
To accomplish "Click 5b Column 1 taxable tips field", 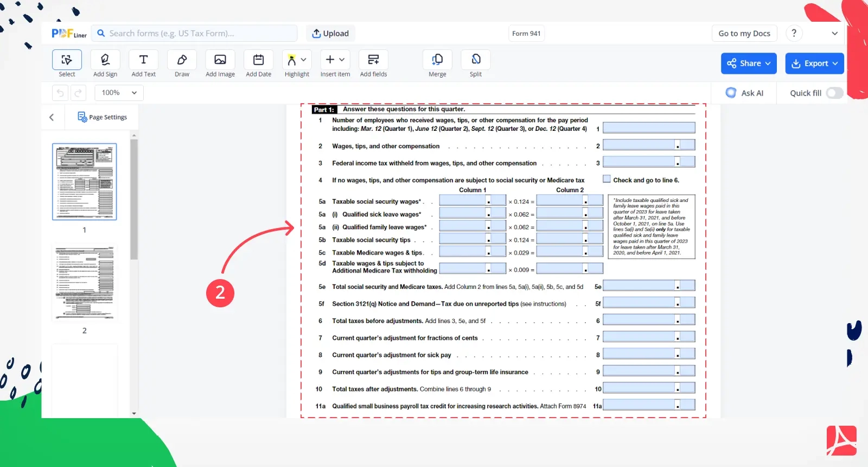I will tap(473, 239).
